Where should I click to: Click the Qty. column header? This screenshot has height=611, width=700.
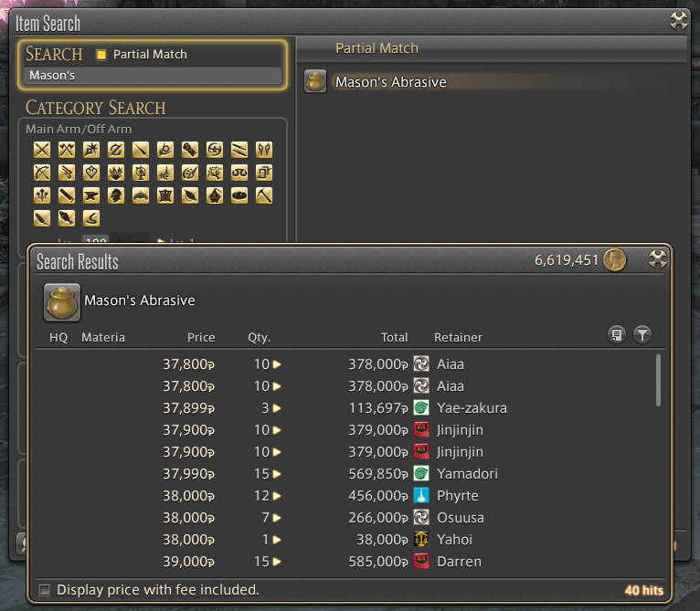tap(259, 337)
